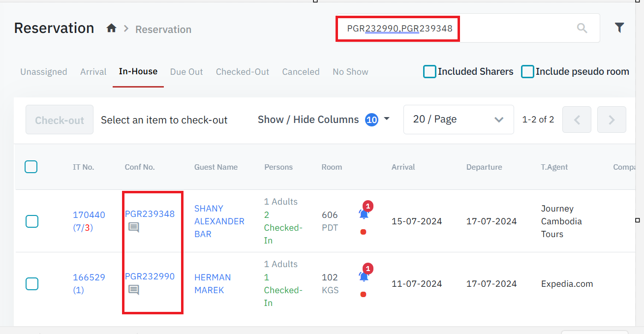Toggle the Include pseudo room checkbox
This screenshot has width=644, height=334.
coord(527,72)
